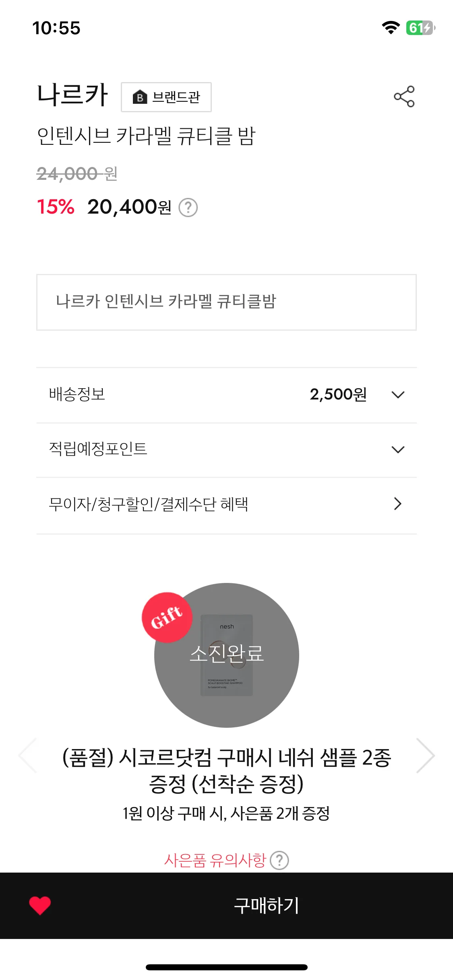Tap the gift title 시코르닷컴 구매시 네쉬 샘플
The height and width of the screenshot is (980, 453).
pyautogui.click(x=226, y=770)
